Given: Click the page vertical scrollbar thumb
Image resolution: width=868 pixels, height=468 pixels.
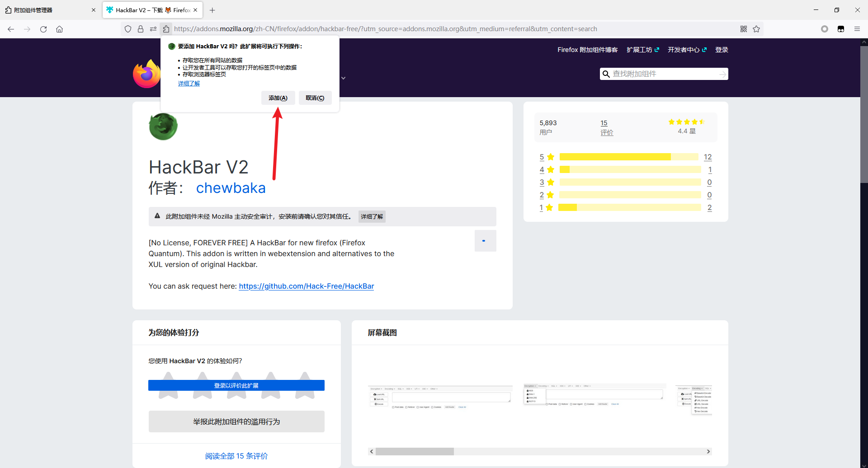Looking at the screenshot, I should click(x=864, y=114).
